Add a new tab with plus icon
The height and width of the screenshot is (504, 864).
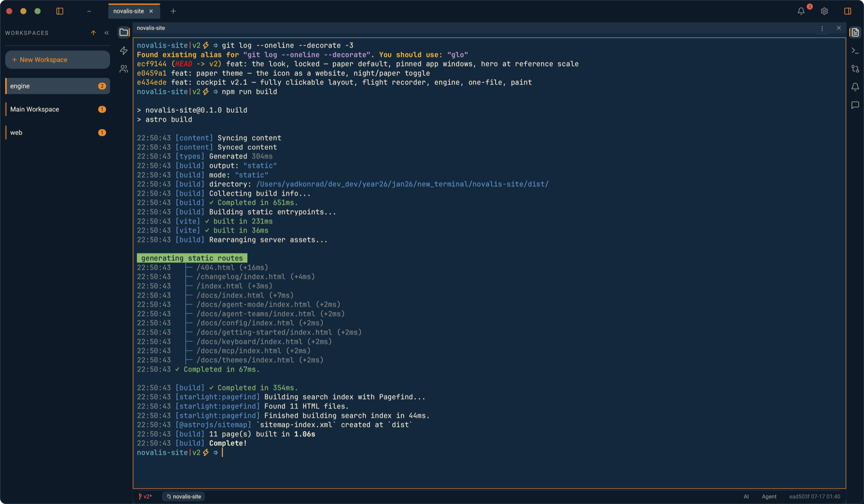coord(173,11)
